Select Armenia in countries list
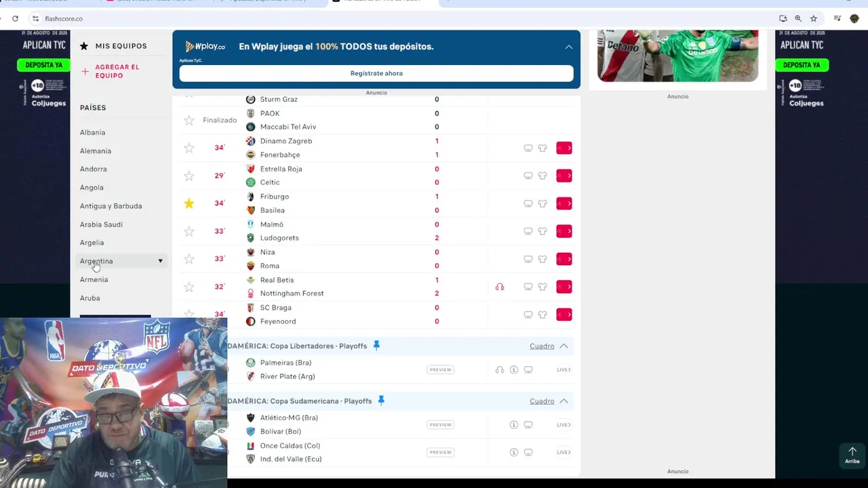Viewport: 868px width, 488px height. tap(94, 279)
